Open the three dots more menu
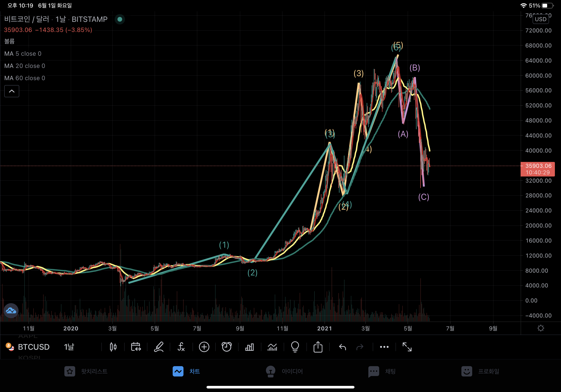The height and width of the screenshot is (392, 561). pyautogui.click(x=384, y=347)
